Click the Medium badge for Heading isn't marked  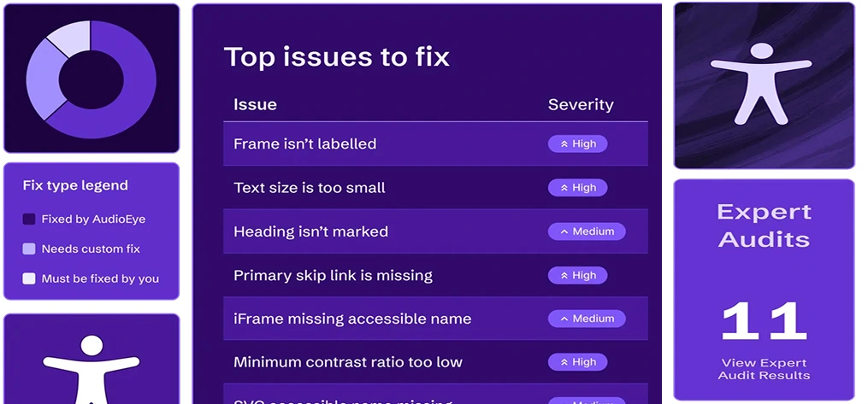point(587,231)
